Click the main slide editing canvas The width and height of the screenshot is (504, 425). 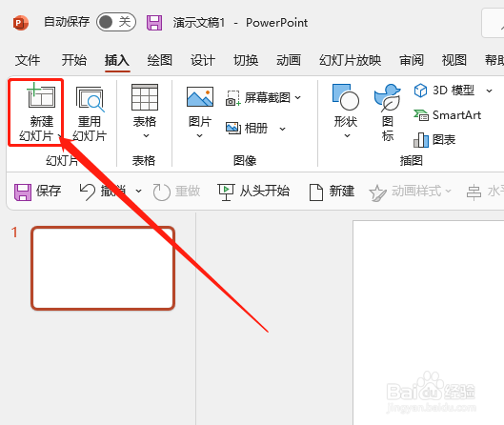coord(428,322)
